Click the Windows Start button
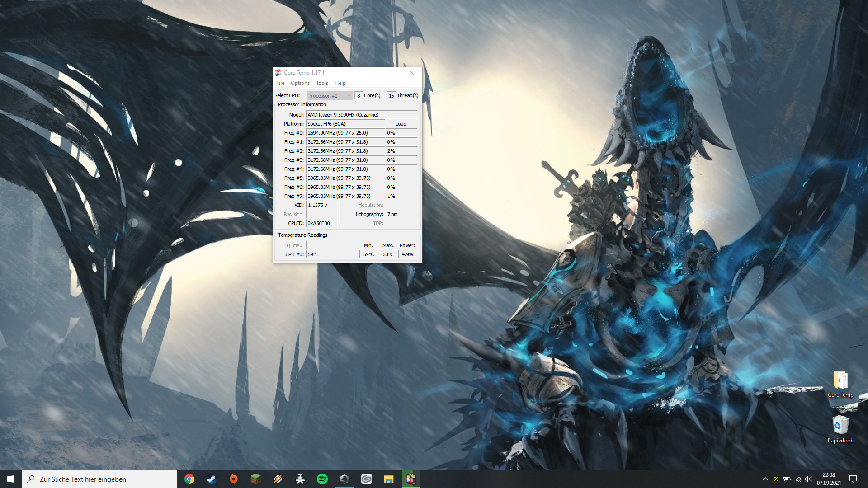 click(x=11, y=479)
